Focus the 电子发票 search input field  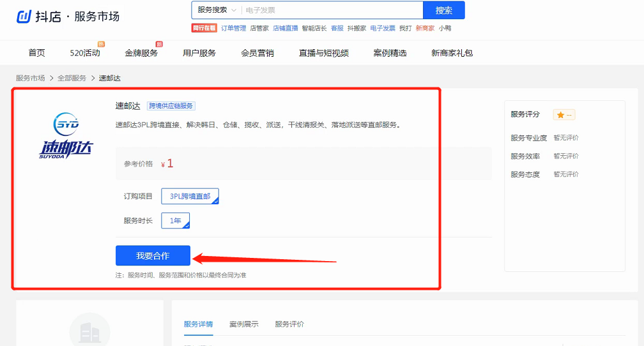coord(332,10)
